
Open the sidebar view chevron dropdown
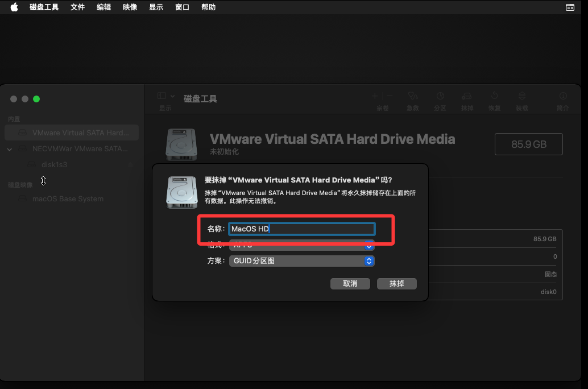click(x=172, y=96)
